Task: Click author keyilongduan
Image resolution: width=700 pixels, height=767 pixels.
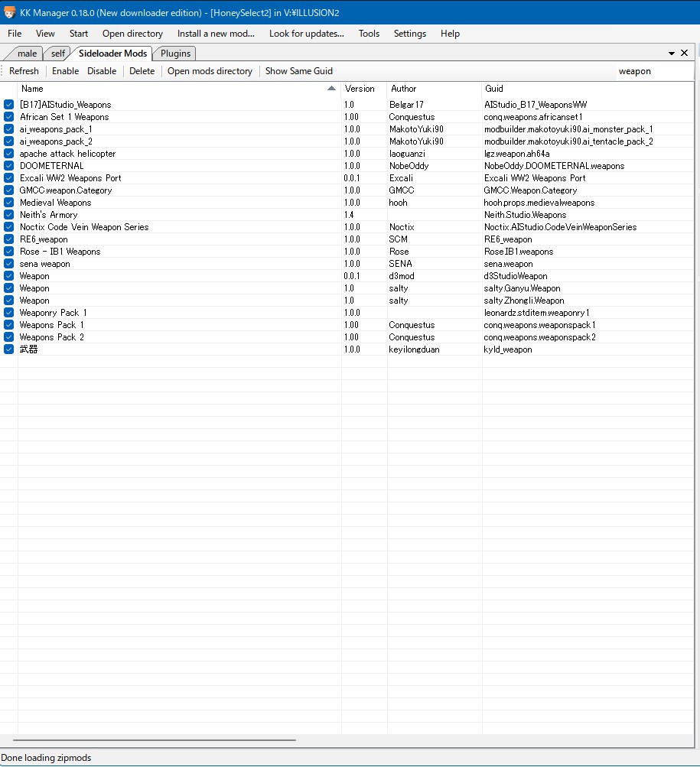Action: [x=414, y=349]
